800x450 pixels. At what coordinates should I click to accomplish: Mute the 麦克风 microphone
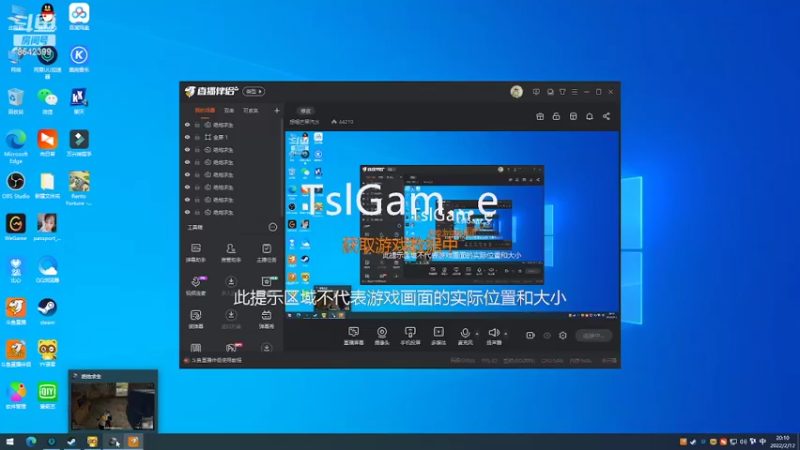tap(465, 336)
